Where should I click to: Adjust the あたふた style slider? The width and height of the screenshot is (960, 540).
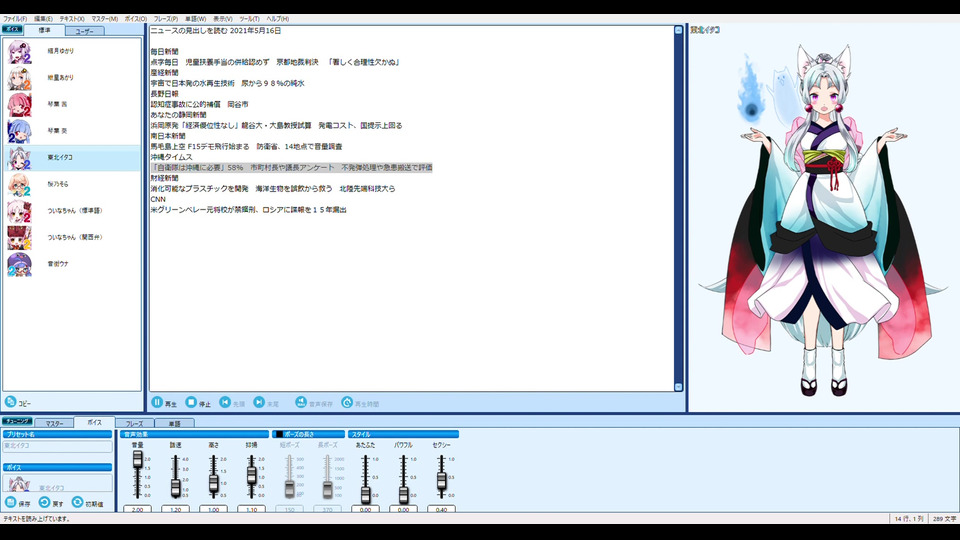(365, 495)
